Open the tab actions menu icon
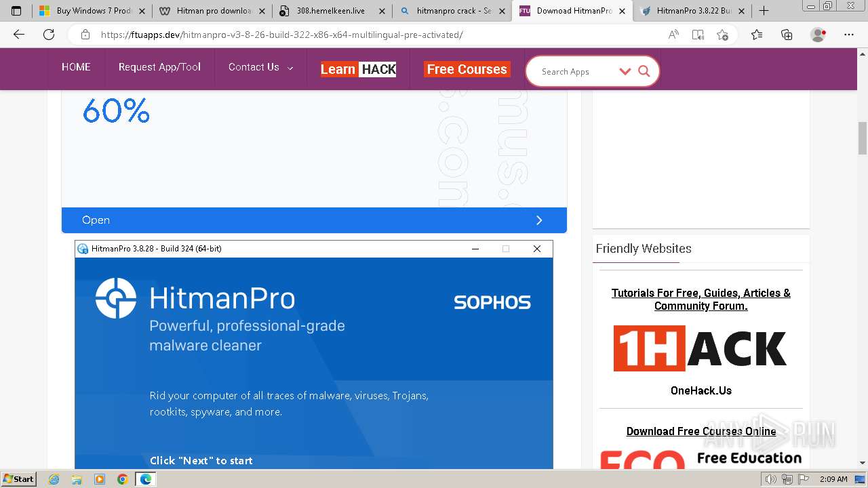Screen dimensions: 868x488 tap(16, 11)
